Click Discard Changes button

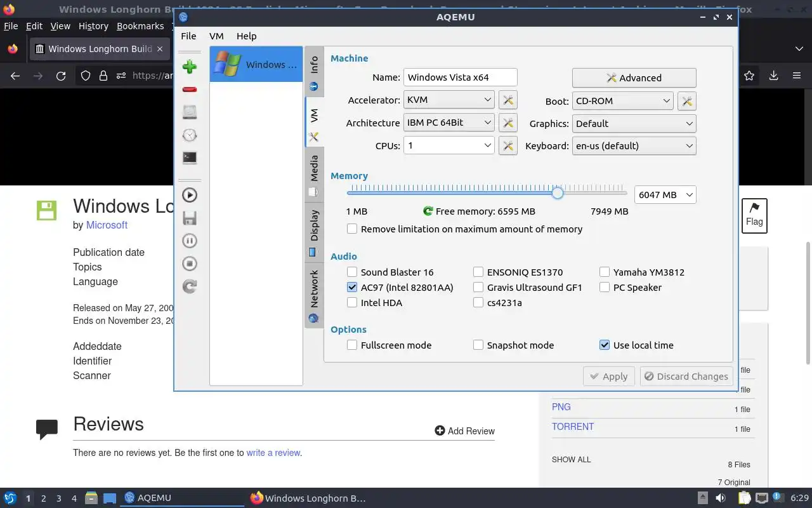[x=686, y=376]
